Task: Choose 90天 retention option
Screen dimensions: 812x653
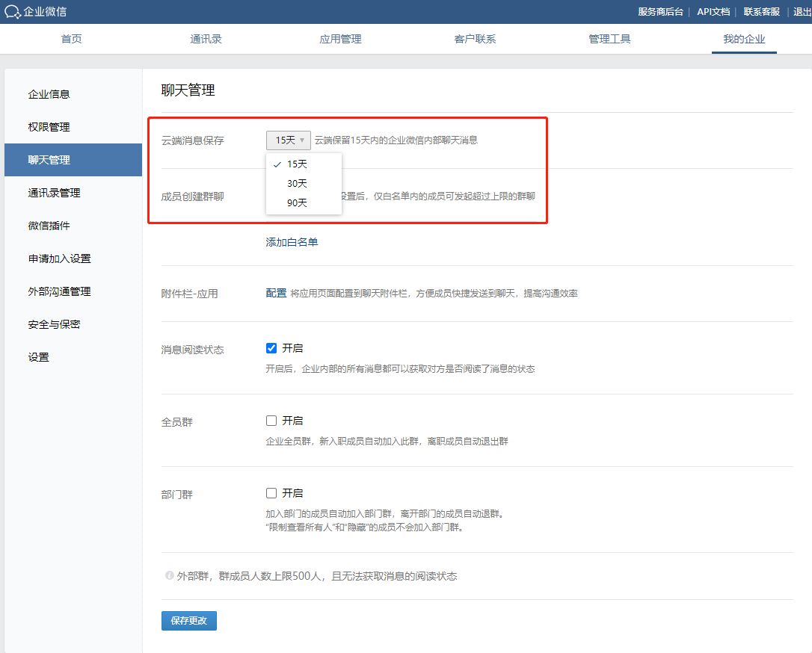Action: coord(297,203)
